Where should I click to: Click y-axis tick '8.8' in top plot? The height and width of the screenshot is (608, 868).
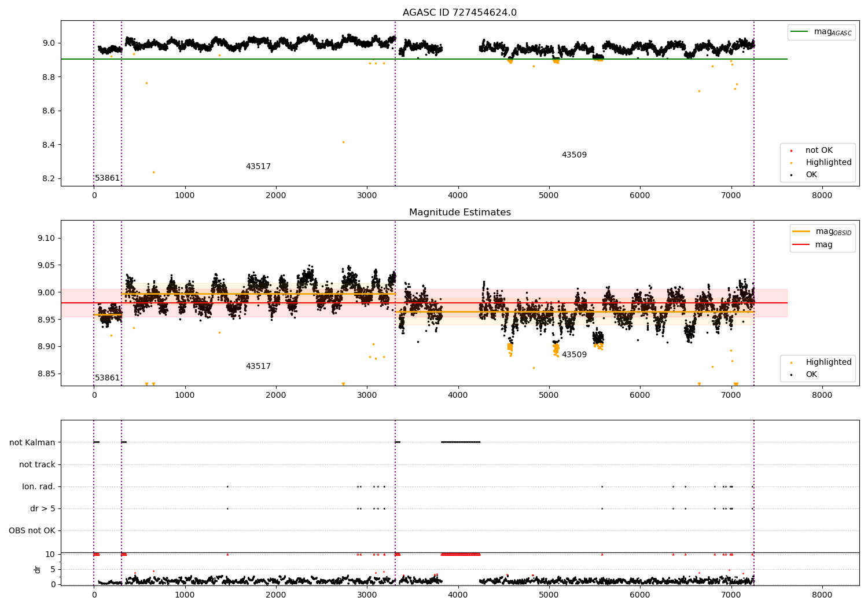coord(49,77)
